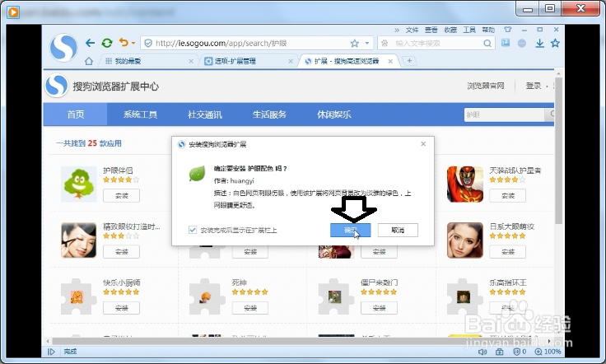Open the dropdown next to the undo arrow

133,43
